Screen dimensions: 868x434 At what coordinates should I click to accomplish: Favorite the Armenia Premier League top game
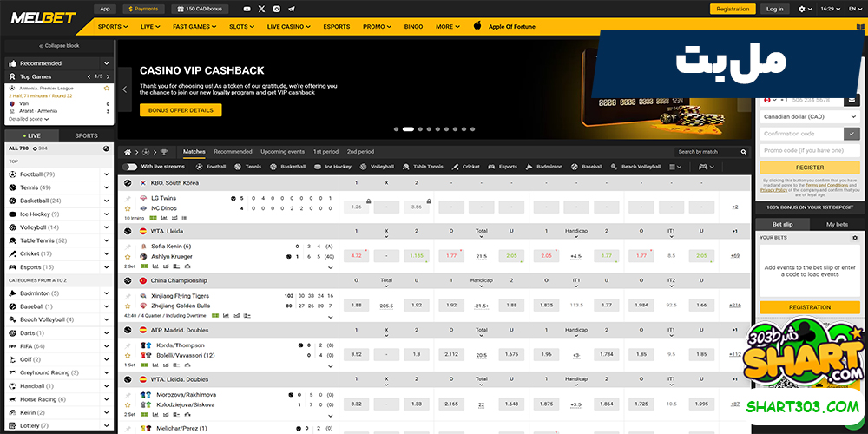107,88
